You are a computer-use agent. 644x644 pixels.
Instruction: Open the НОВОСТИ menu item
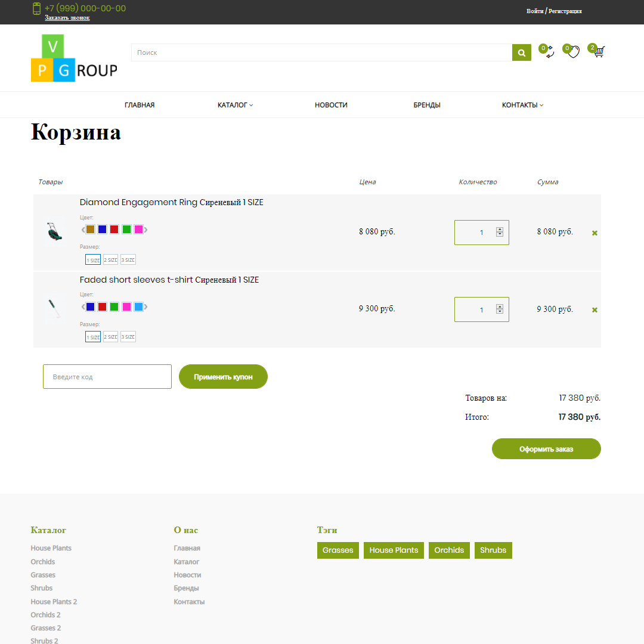(x=331, y=104)
